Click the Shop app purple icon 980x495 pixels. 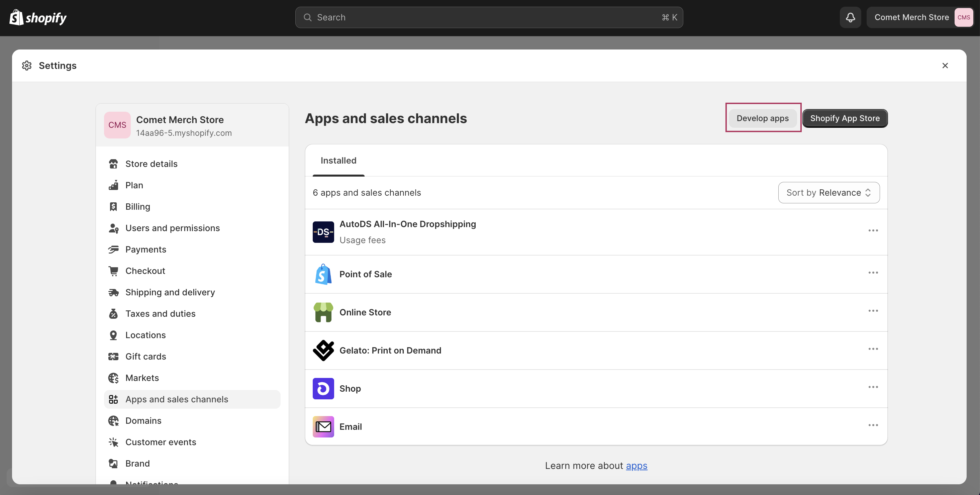(x=323, y=388)
